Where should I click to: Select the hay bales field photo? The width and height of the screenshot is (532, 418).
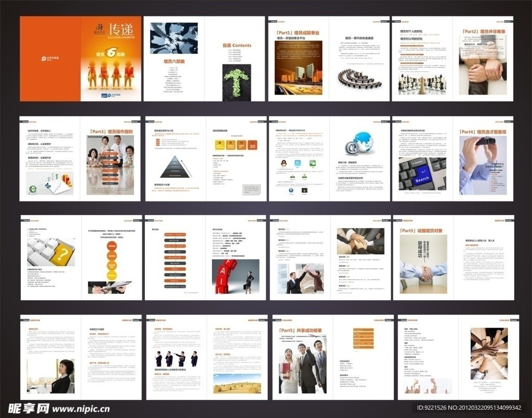click(237, 383)
